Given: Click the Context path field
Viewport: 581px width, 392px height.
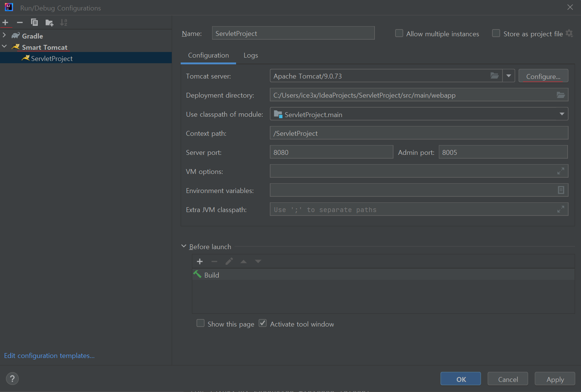Looking at the screenshot, I should click(x=419, y=133).
